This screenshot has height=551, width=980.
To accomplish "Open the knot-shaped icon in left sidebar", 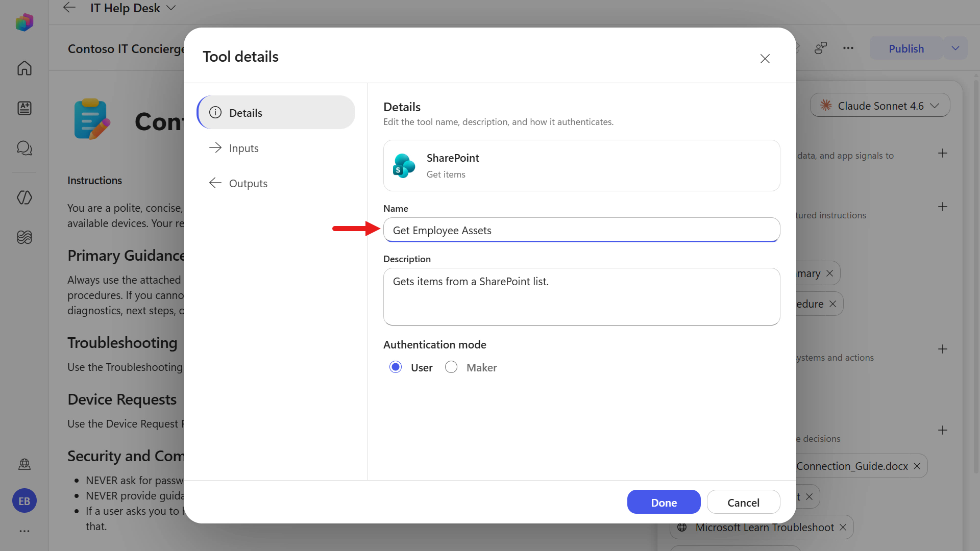I will pyautogui.click(x=24, y=237).
